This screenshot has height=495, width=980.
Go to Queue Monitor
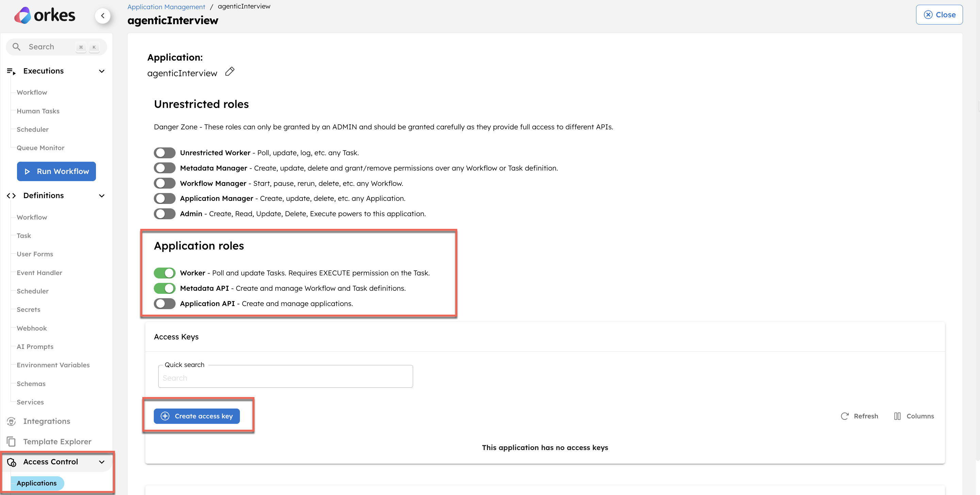pos(40,148)
